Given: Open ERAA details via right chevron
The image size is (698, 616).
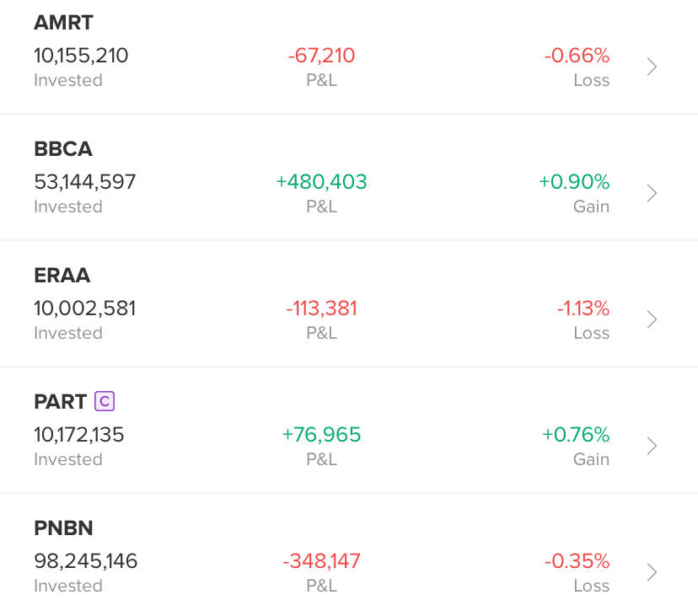Looking at the screenshot, I should coord(652,319).
